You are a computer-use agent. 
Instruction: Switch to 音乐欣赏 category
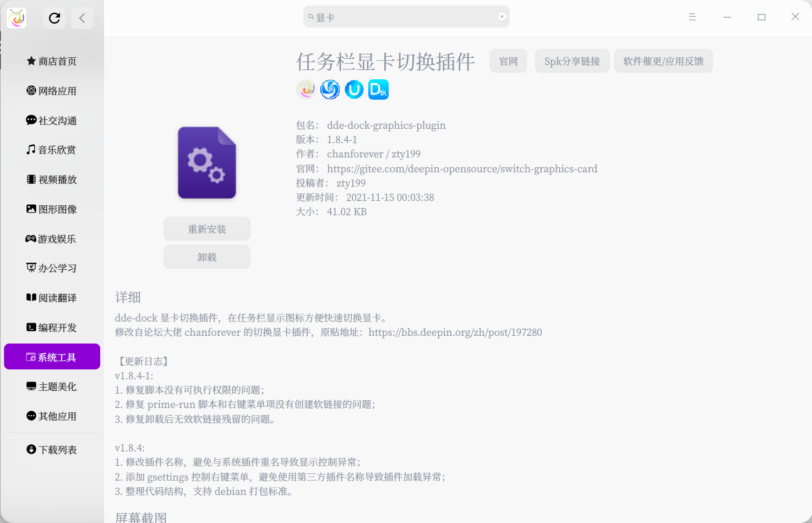(52, 150)
